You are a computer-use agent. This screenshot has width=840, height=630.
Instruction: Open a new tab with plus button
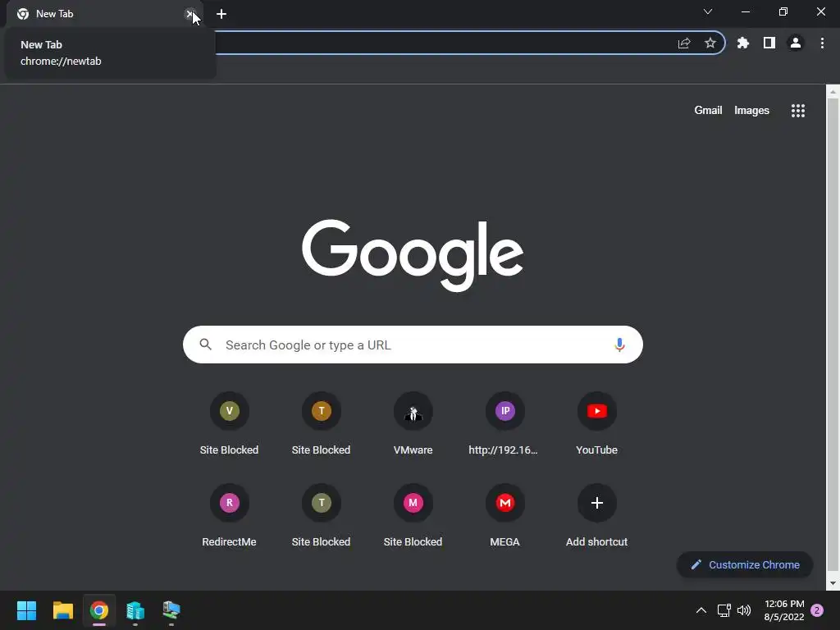221,14
